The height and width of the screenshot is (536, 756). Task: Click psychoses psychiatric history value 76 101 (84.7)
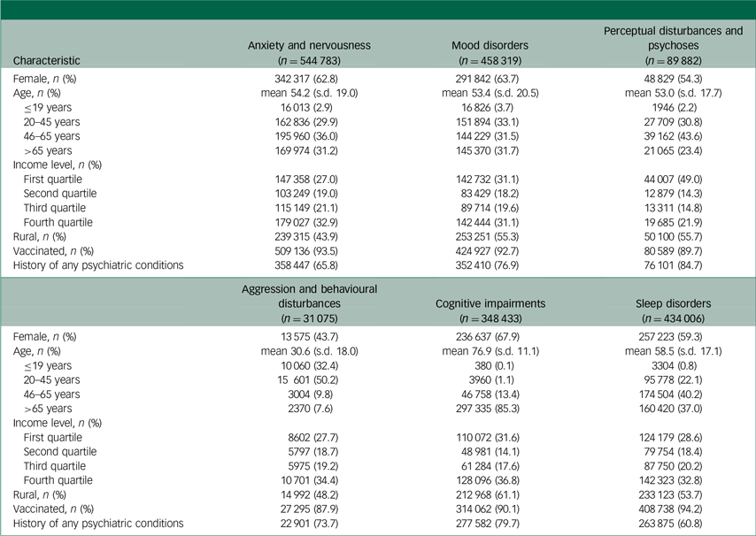673,264
